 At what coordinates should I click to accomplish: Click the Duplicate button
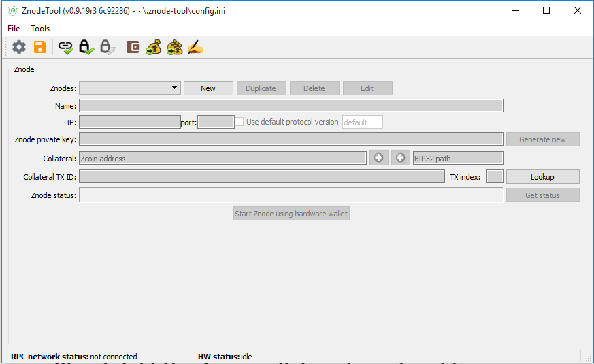coord(261,88)
